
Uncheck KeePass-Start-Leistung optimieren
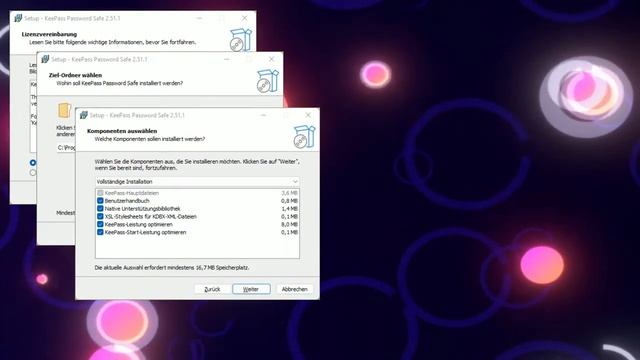coord(100,232)
